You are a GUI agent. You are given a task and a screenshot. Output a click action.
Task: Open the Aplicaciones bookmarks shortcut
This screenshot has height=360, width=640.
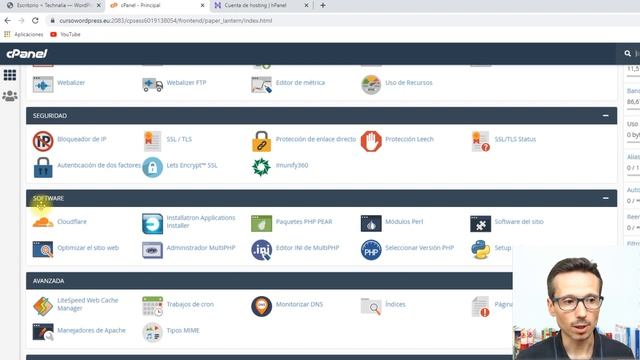23,34
